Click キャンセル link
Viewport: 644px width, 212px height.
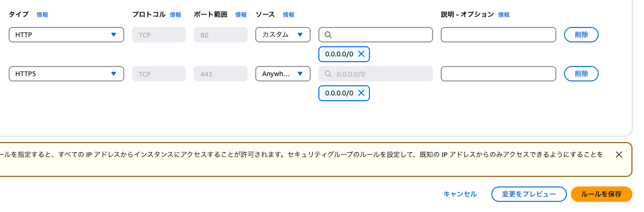[x=460, y=194]
